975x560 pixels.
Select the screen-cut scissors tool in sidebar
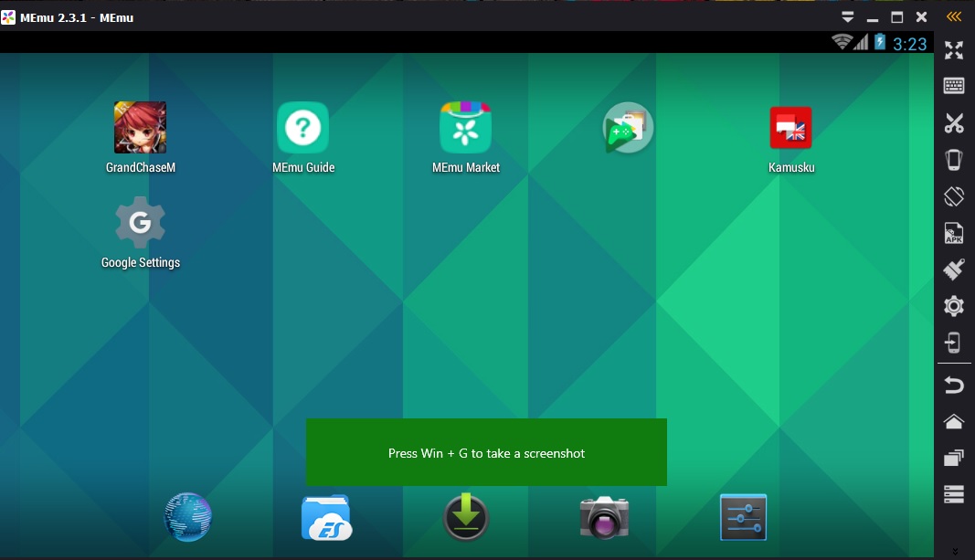click(x=954, y=122)
